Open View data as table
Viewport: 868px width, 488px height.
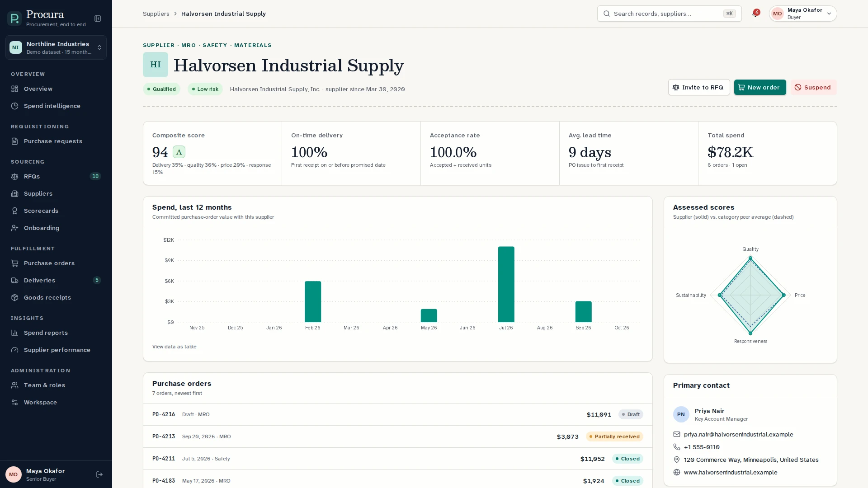(x=174, y=347)
